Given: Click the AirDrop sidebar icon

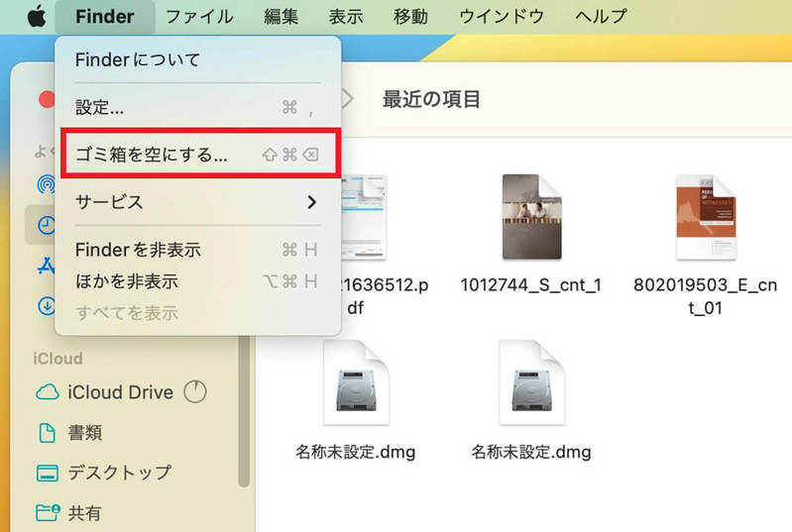Looking at the screenshot, I should (46, 184).
